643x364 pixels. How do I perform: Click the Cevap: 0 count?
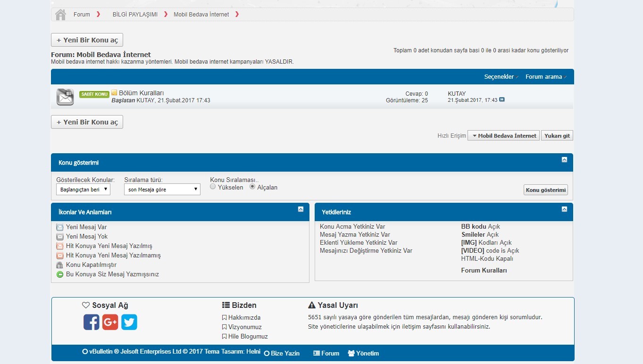click(x=417, y=94)
